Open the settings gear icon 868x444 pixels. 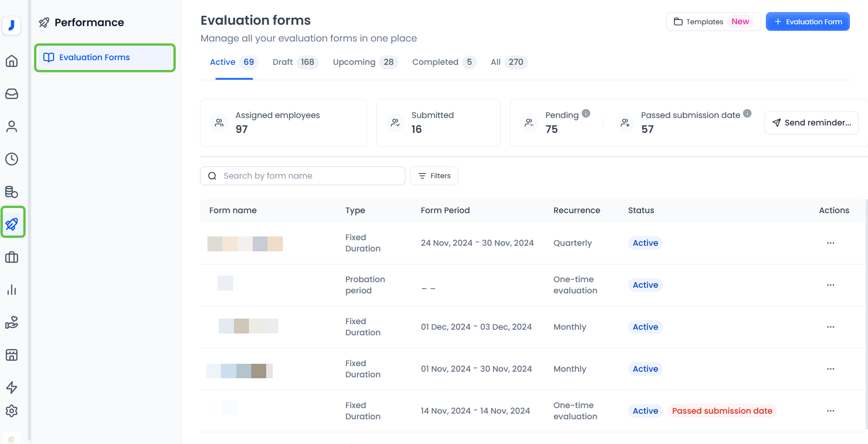12,411
